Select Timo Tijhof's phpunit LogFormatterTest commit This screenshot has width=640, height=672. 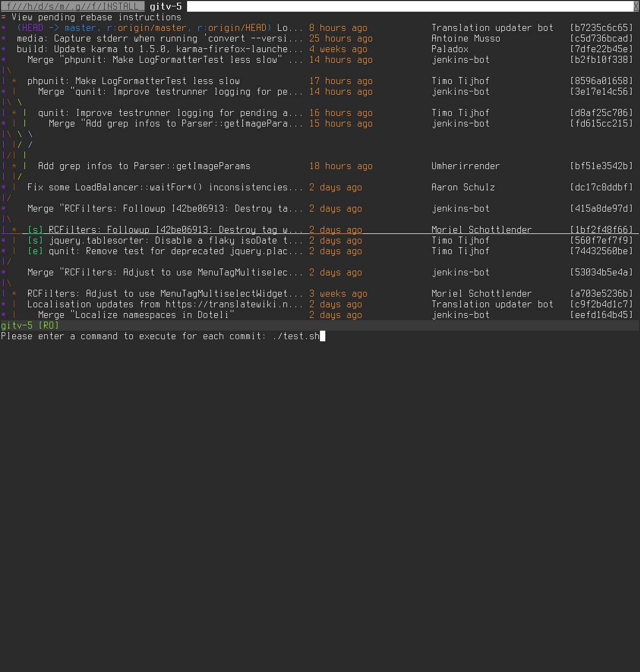tap(320, 81)
